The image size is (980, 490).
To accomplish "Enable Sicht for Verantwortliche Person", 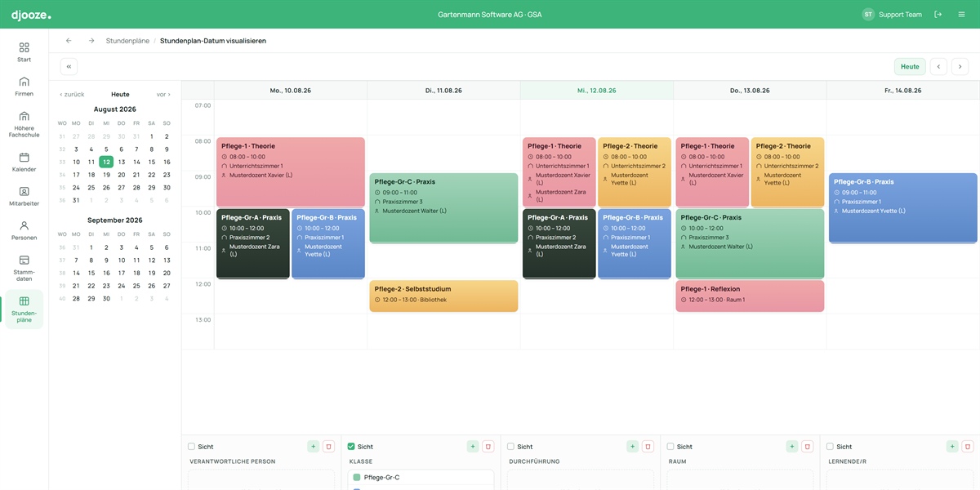I will (192, 447).
